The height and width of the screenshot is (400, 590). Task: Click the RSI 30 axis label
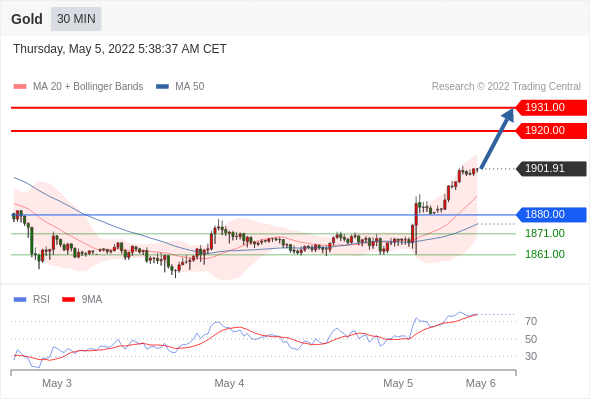[531, 356]
